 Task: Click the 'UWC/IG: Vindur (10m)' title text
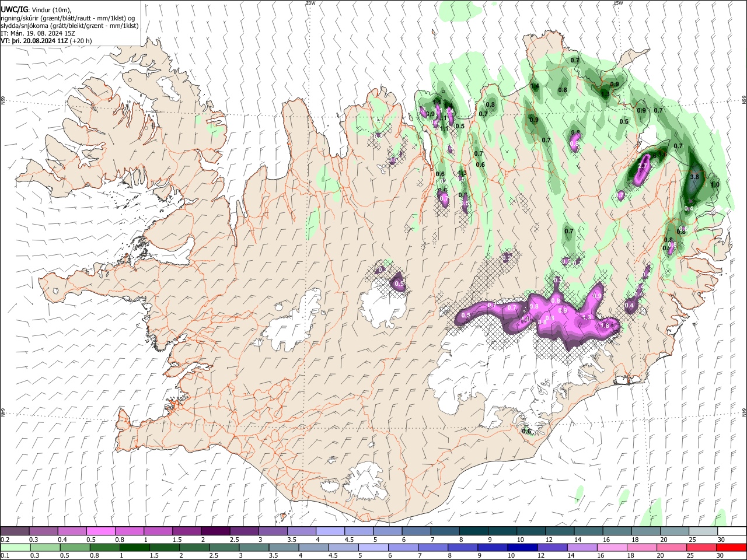tap(36, 10)
